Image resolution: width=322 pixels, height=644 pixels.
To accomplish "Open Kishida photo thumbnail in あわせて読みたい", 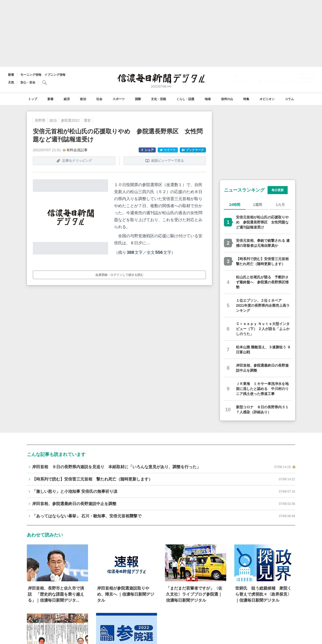I will coord(57,563).
